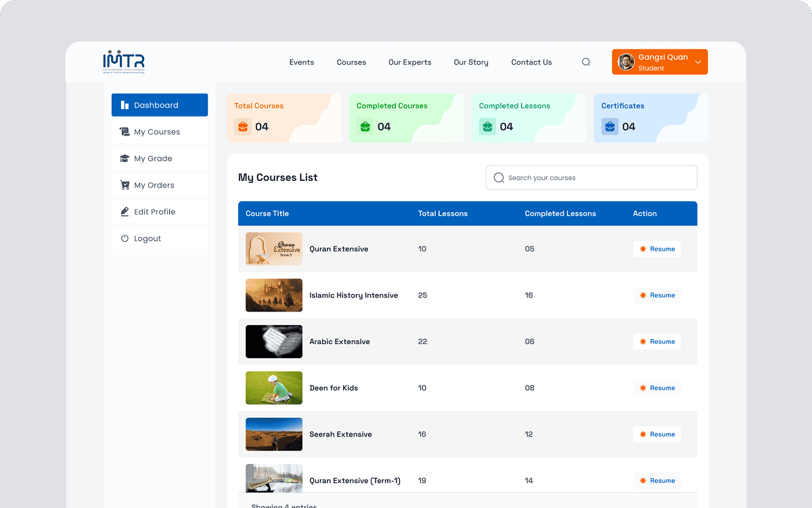The image size is (812, 508).
Task: Click the Seerah Extensive course title
Action: 341,434
